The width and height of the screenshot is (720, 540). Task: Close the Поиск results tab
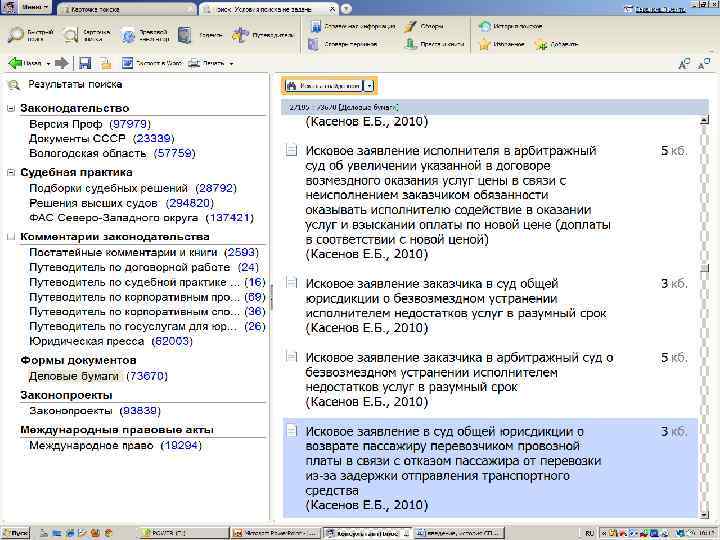click(333, 9)
